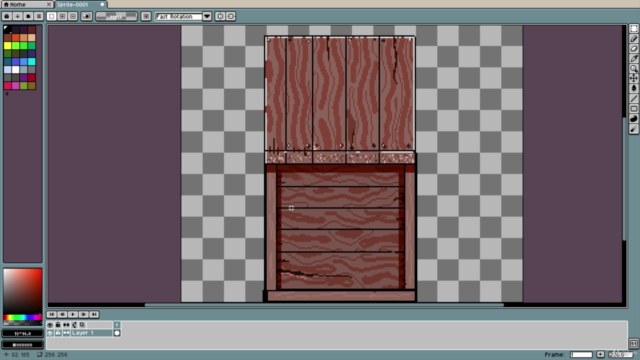
Task: Lock Layer 1 with its padlock icon
Action: [58, 333]
